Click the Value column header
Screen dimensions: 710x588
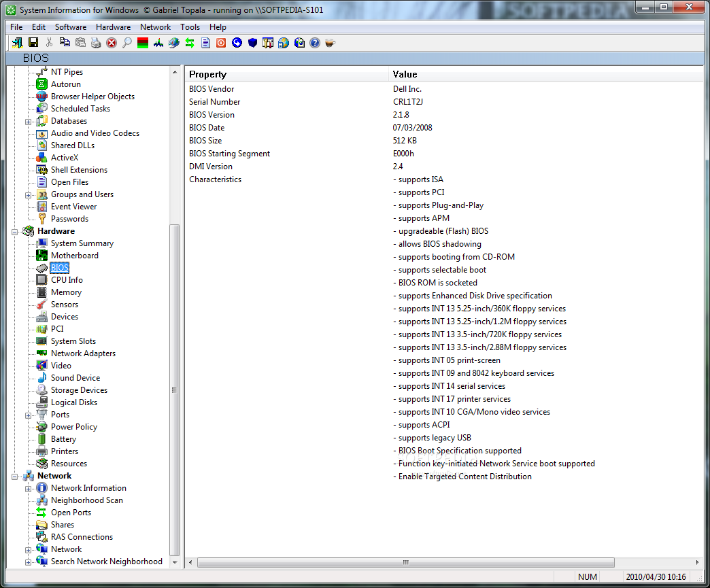pyautogui.click(x=545, y=74)
